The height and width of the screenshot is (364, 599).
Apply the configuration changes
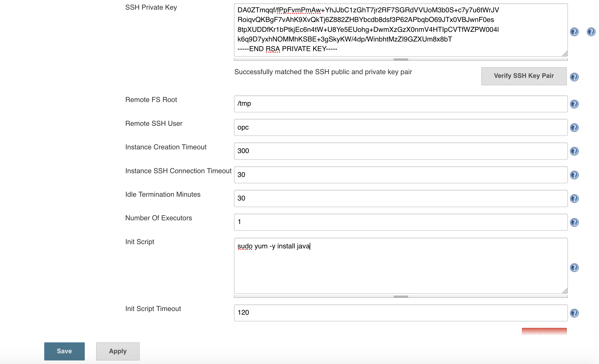point(118,351)
